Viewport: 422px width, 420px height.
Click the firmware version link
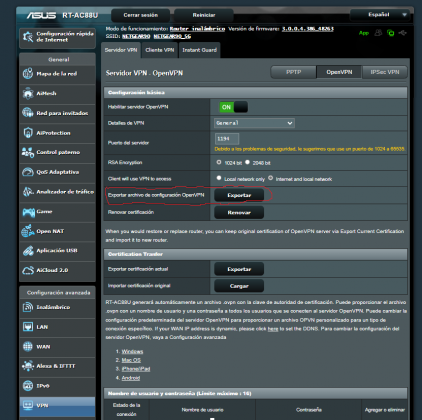click(308, 29)
